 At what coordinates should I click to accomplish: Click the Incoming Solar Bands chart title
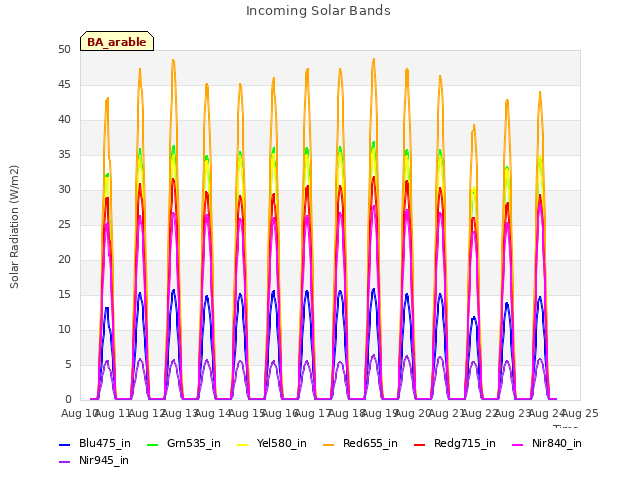(x=318, y=11)
